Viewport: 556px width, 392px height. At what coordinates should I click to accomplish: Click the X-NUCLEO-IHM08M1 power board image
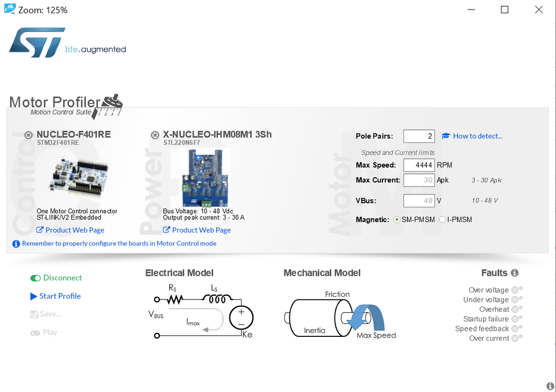(205, 178)
